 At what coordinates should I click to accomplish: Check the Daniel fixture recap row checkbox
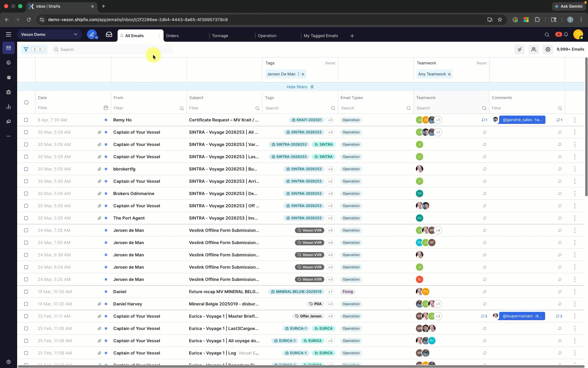point(26,292)
